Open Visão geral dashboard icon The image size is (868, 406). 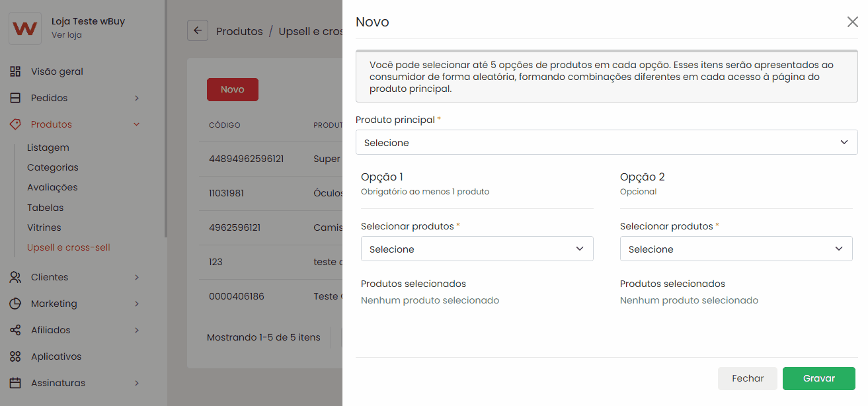(x=15, y=71)
